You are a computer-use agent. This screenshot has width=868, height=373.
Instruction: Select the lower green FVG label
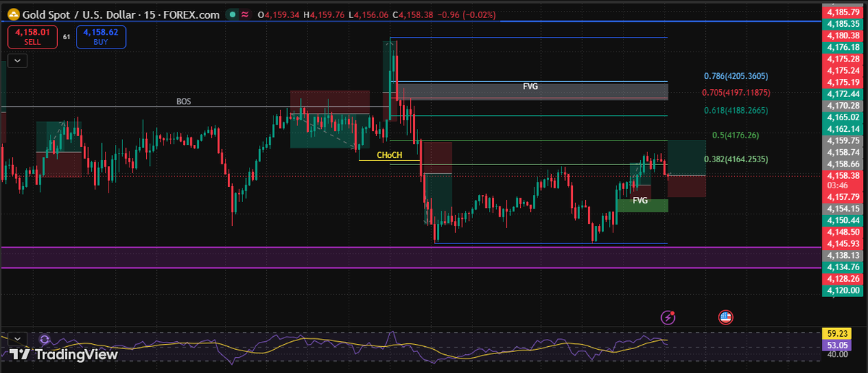tap(640, 200)
